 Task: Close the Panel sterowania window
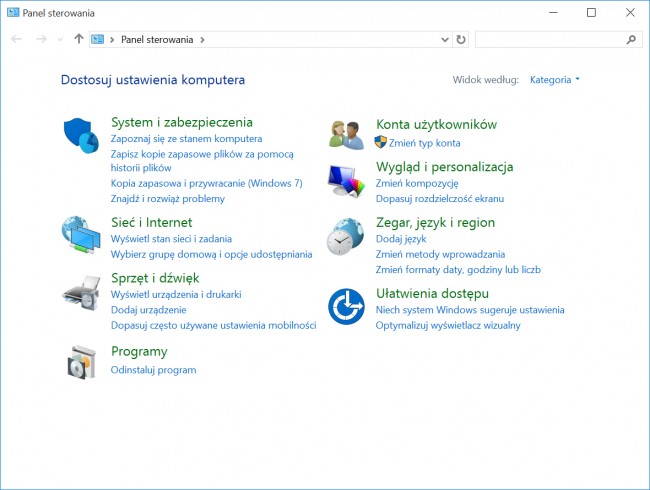pyautogui.click(x=630, y=12)
